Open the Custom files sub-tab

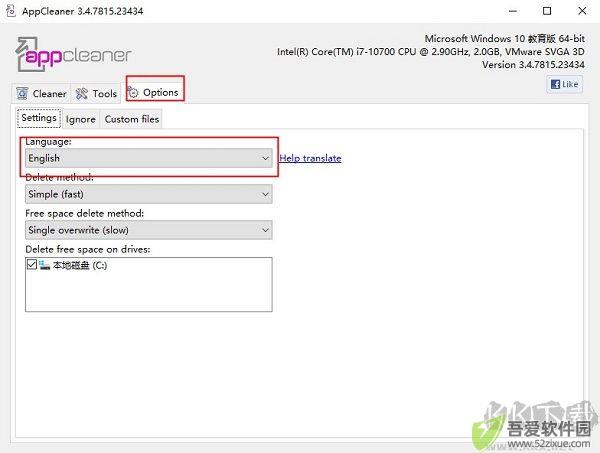tap(132, 119)
